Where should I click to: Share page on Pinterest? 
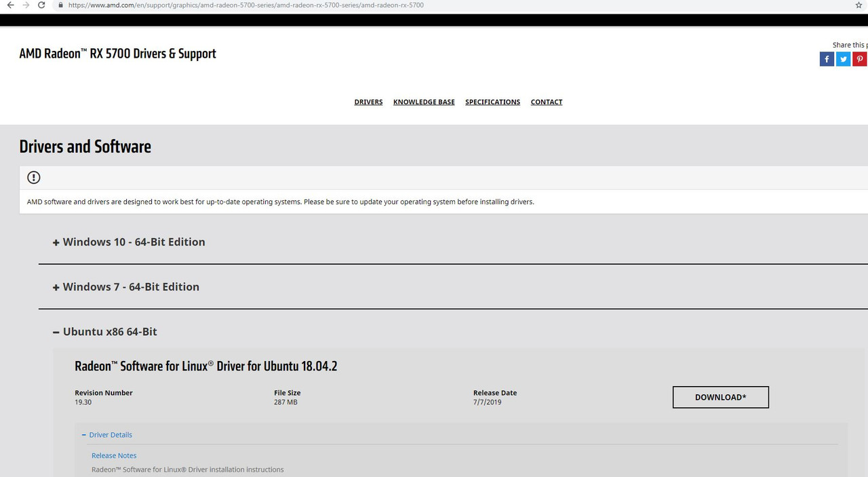(860, 59)
